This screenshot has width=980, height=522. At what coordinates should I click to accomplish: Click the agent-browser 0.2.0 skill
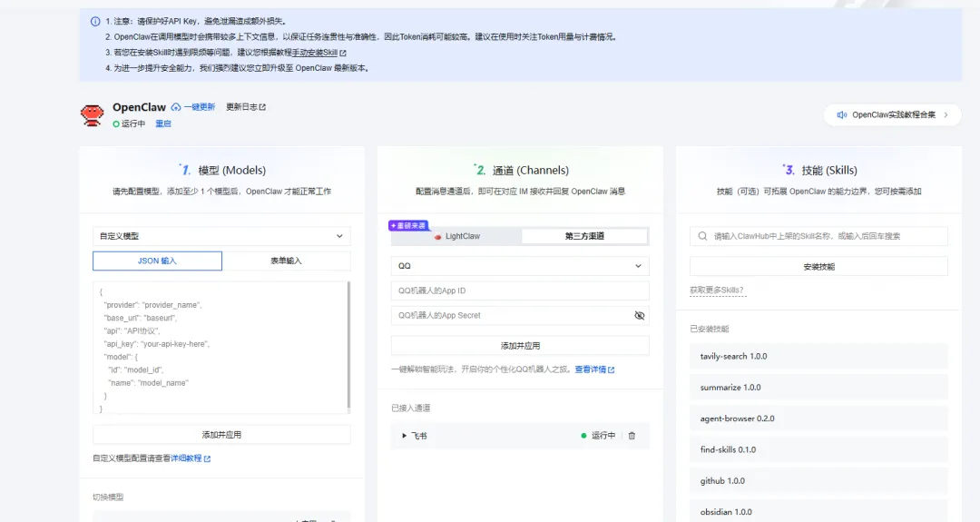tap(818, 419)
